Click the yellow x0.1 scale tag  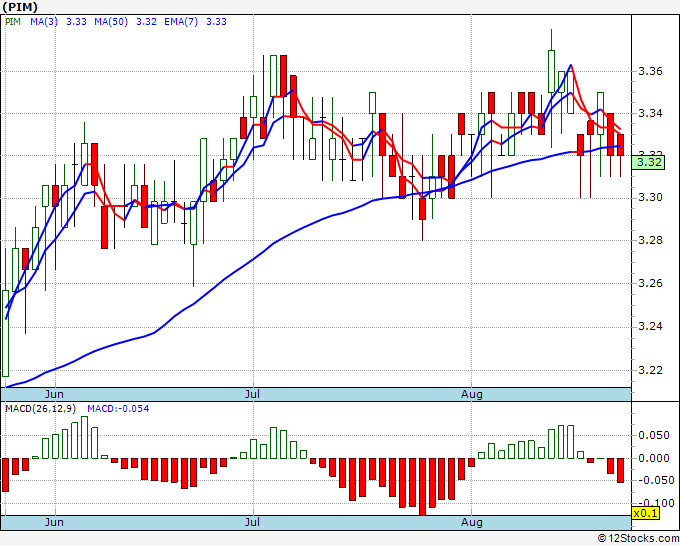646,513
